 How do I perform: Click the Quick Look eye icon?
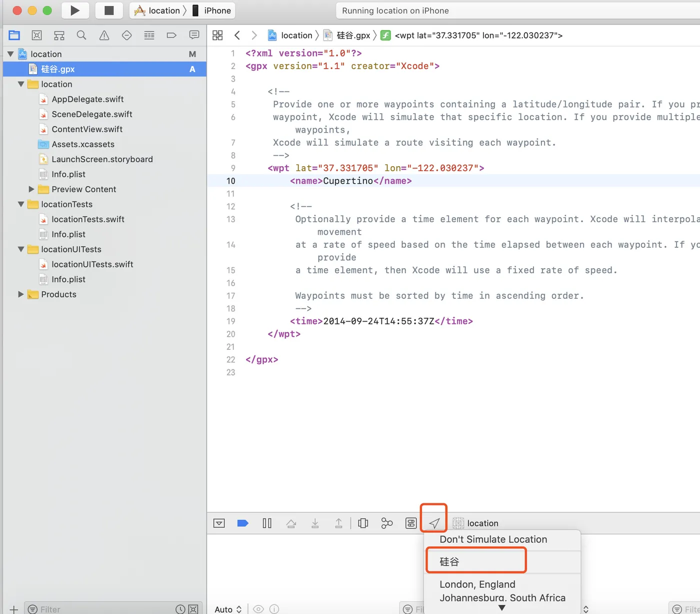coord(258,609)
